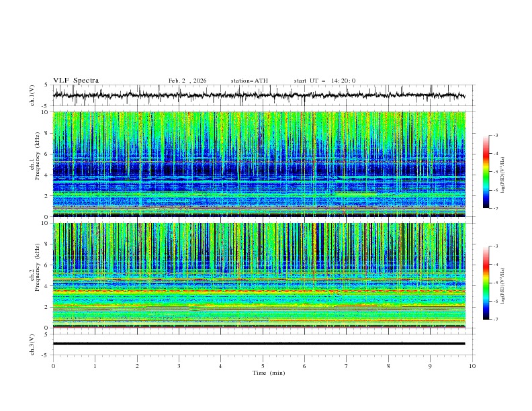
Task: Click the "4" kHz tick of ch.1 frequency axis
Action: [47, 175]
